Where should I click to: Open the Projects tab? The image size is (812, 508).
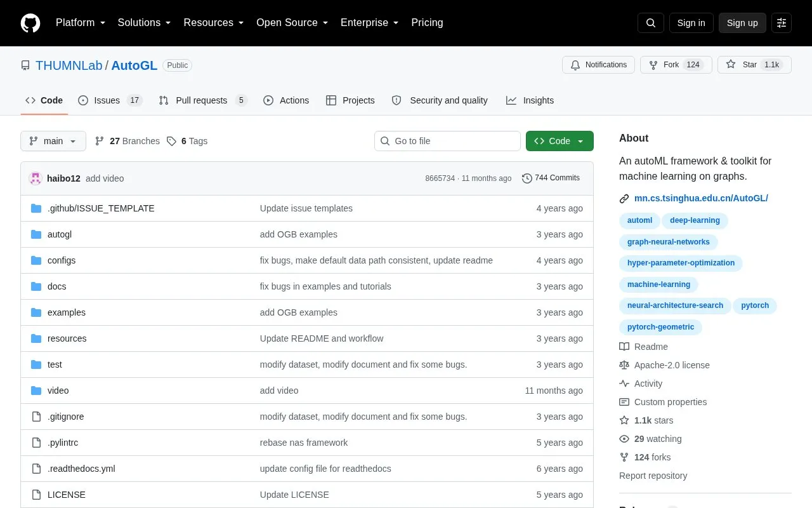(350, 100)
